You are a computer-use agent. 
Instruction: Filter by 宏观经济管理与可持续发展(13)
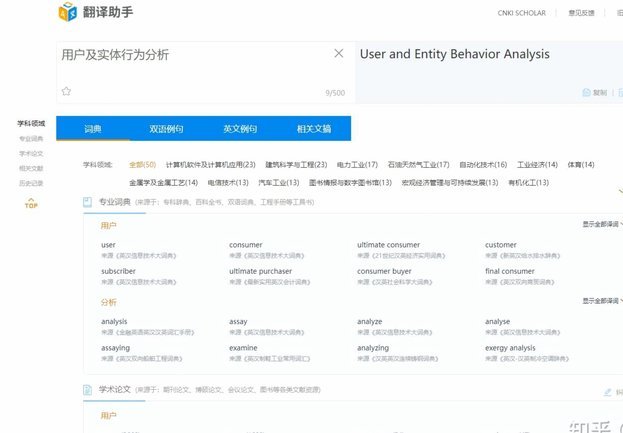click(x=449, y=183)
